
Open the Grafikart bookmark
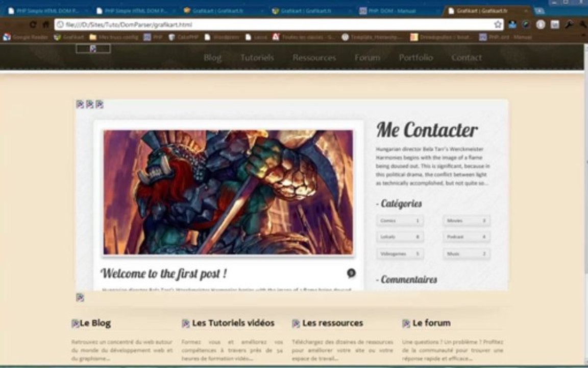(69, 37)
